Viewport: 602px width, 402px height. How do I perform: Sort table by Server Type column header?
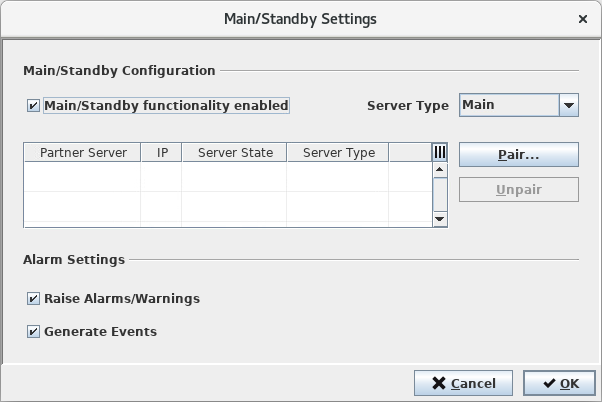[338, 152]
